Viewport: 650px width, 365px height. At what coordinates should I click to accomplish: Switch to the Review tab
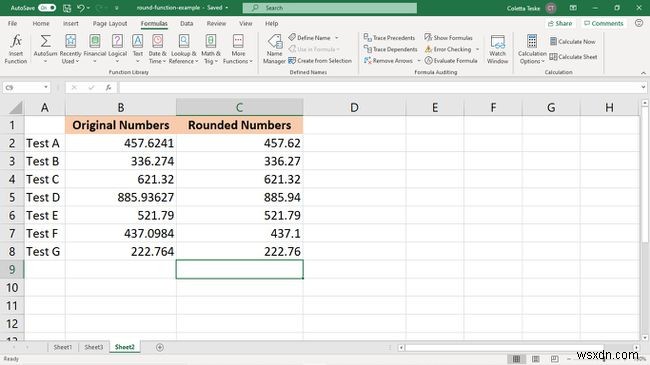[x=216, y=24]
